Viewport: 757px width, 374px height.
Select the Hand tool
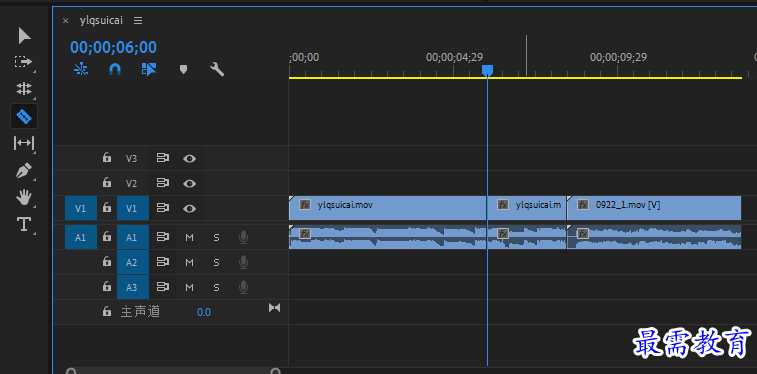coord(24,197)
